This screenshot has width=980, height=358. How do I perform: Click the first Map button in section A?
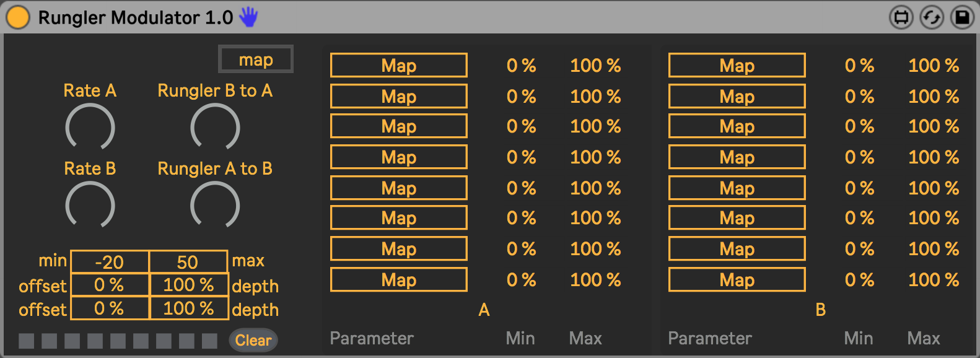pyautogui.click(x=398, y=65)
